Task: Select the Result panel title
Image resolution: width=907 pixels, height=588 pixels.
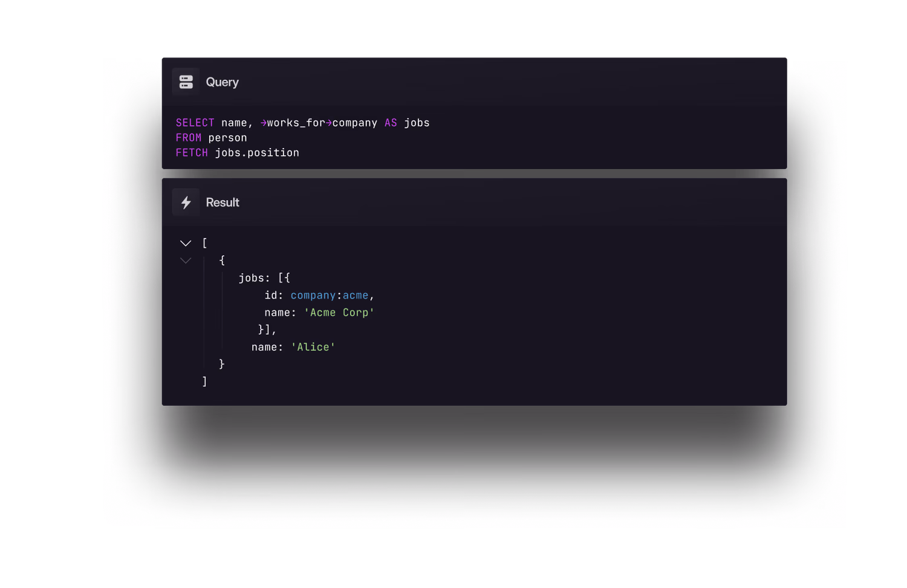Action: coord(223,202)
